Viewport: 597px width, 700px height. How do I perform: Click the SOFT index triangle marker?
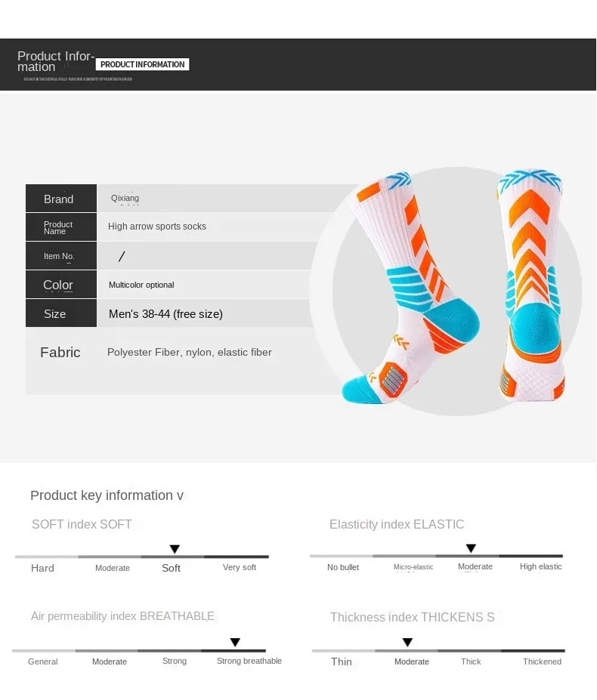[175, 549]
